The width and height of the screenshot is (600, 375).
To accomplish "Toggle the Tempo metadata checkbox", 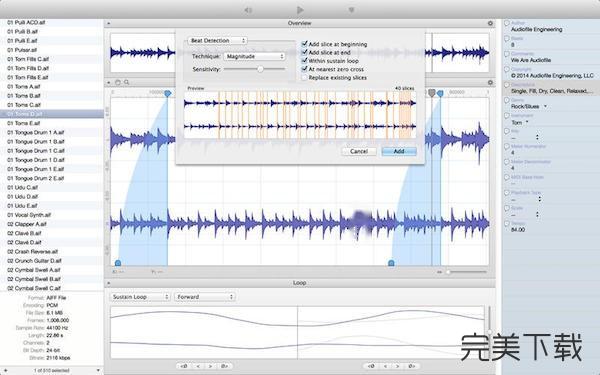I will [507, 223].
